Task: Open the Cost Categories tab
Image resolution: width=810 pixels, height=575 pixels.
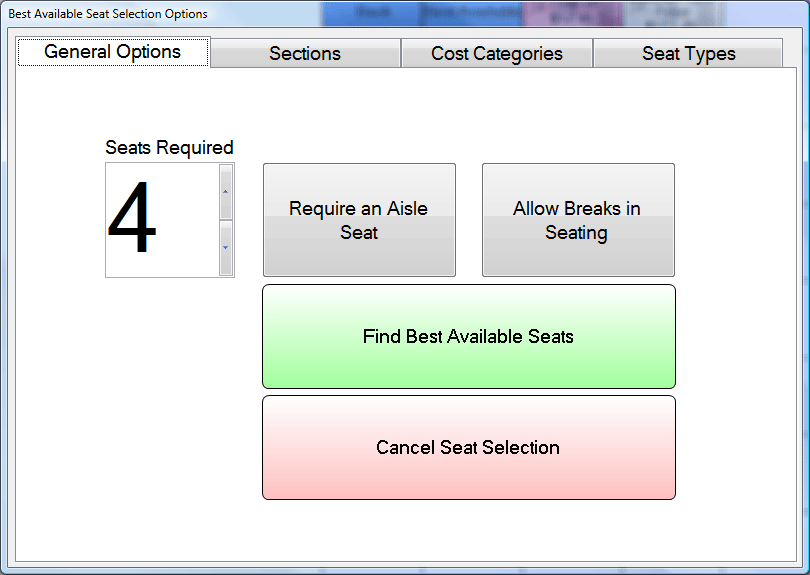Action: coord(497,54)
